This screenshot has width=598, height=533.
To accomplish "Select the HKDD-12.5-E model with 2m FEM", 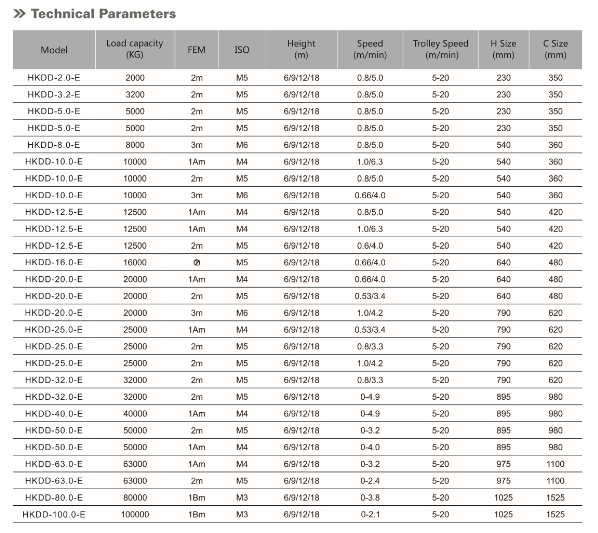I will click(x=54, y=246).
